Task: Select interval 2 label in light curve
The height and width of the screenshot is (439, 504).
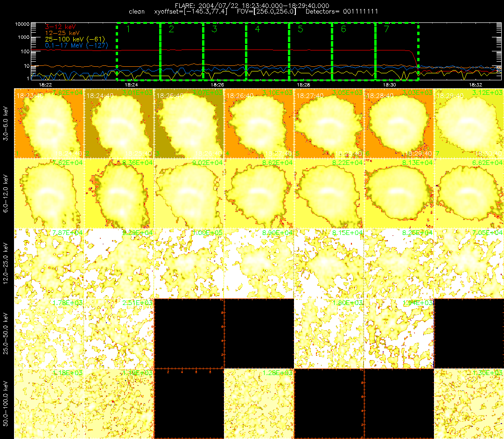Action: click(171, 29)
